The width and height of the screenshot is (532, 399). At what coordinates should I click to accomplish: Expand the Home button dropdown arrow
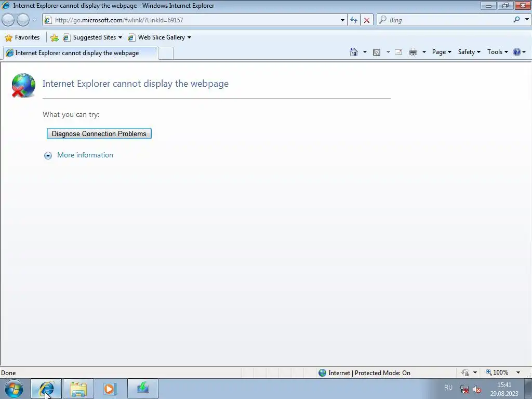tap(365, 52)
